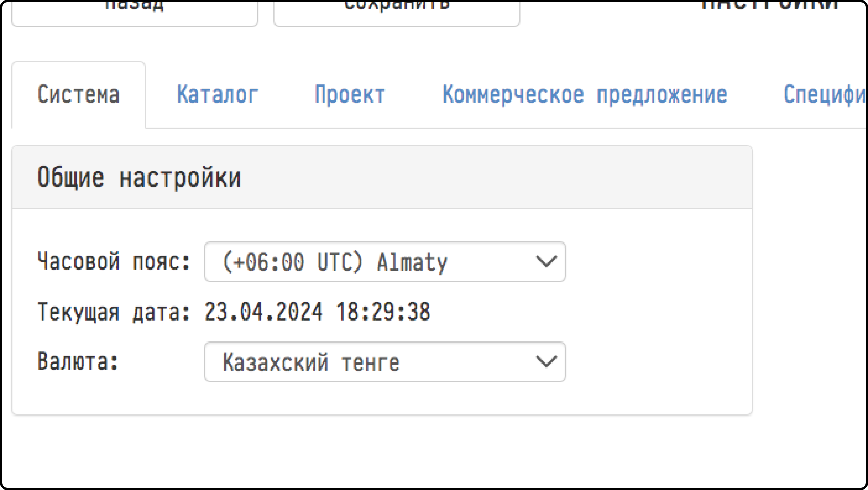Click the '(+06:00 UTC) Almaty' timezone field text

click(x=335, y=262)
